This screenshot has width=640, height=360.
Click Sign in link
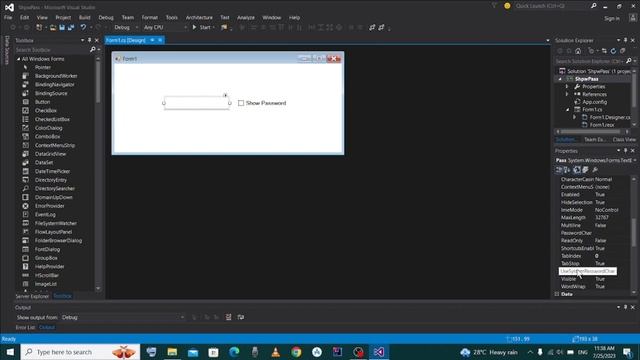point(611,18)
